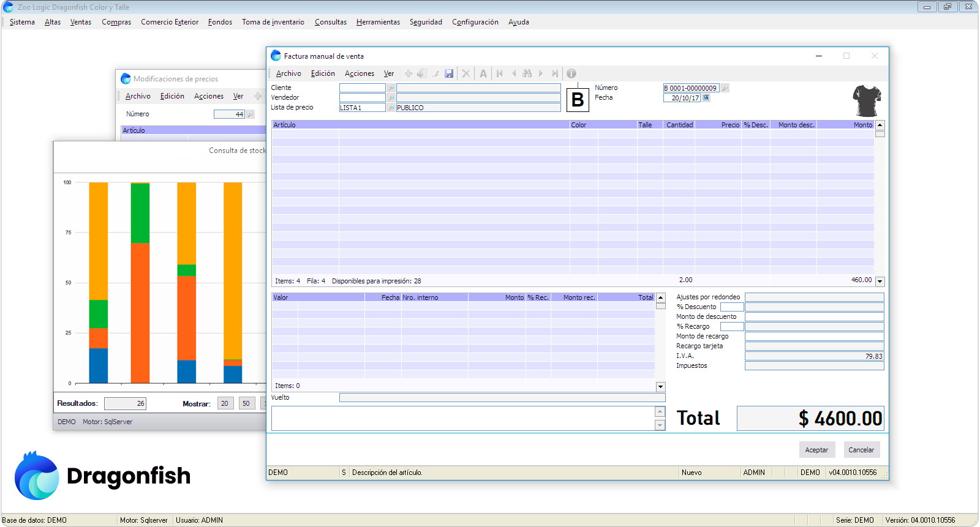Click the % Descuento input field
Viewport: 980px width, 527px height.
click(x=732, y=307)
